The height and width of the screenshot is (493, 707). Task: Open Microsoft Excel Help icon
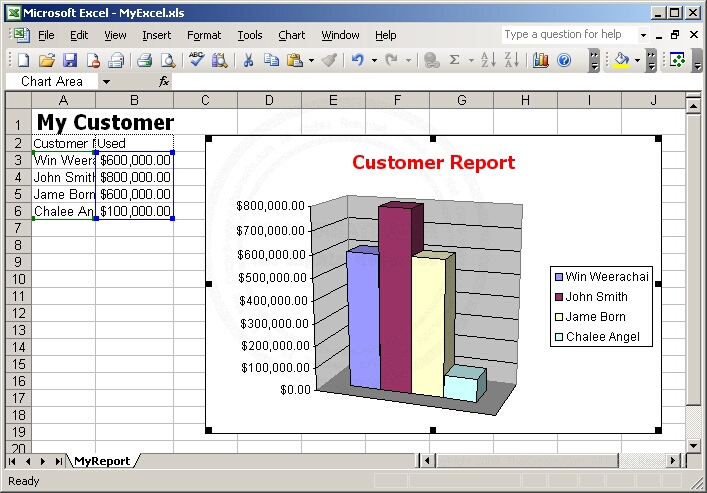click(564, 60)
